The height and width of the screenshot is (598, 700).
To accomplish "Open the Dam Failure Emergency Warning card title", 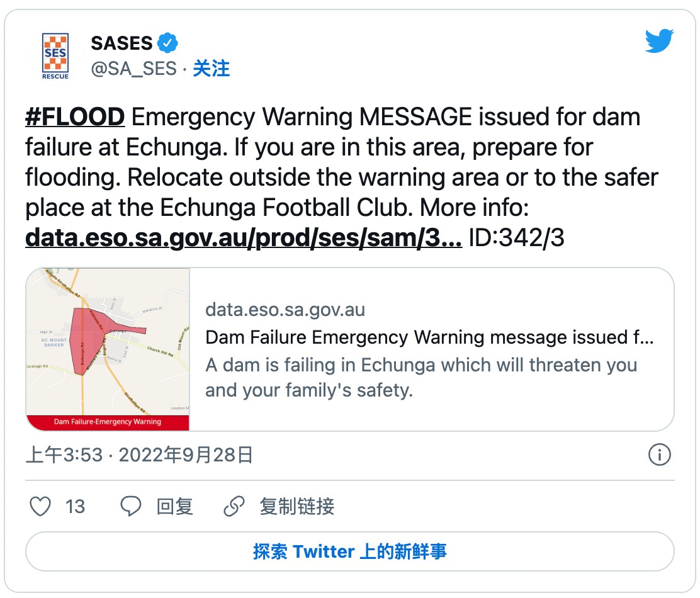I will (x=429, y=337).
